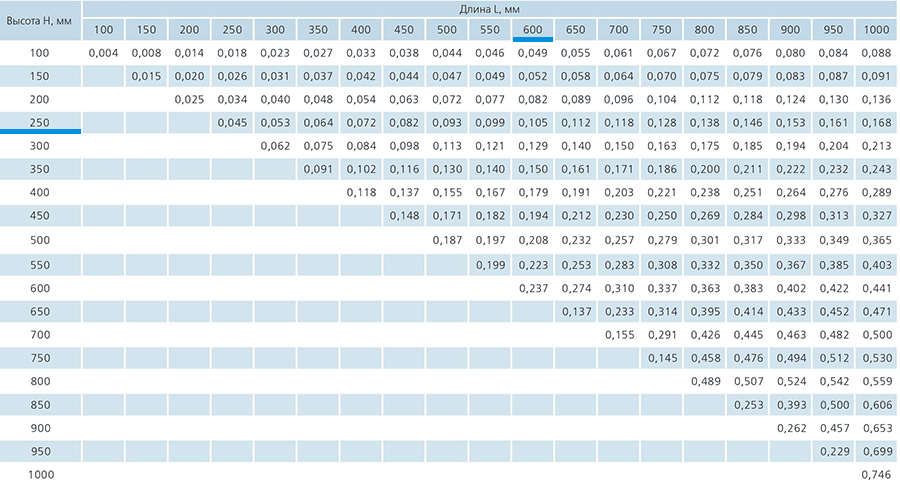Select value 0,072 in the height 250 row
900x484 pixels.
tap(361, 123)
